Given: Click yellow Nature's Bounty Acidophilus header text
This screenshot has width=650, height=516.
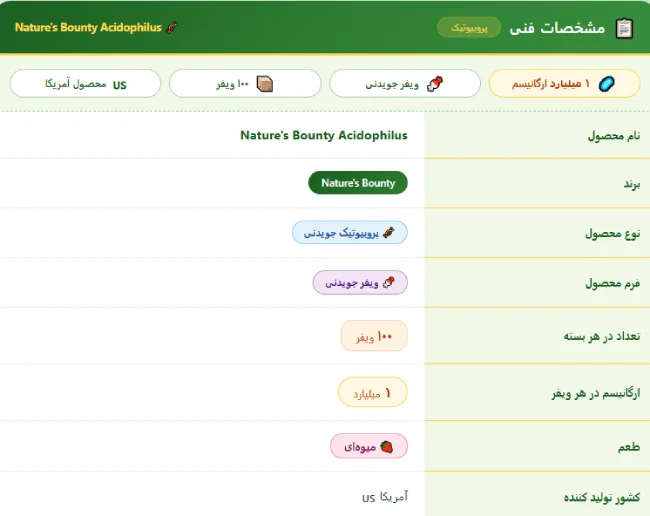Looking at the screenshot, I should click(88, 27).
